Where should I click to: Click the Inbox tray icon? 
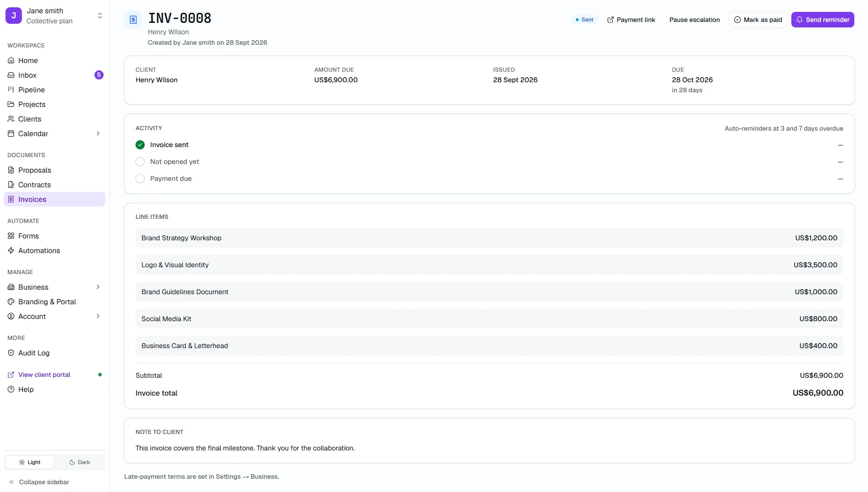(x=11, y=75)
